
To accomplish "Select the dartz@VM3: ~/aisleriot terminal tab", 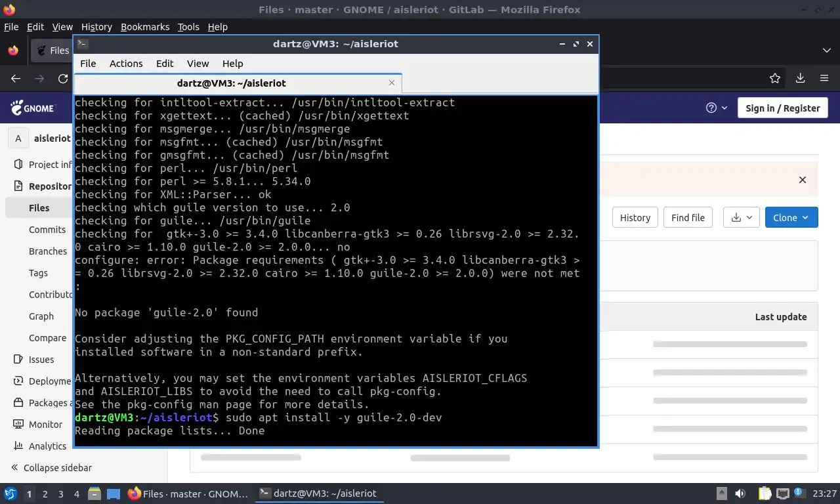I will [238, 83].
